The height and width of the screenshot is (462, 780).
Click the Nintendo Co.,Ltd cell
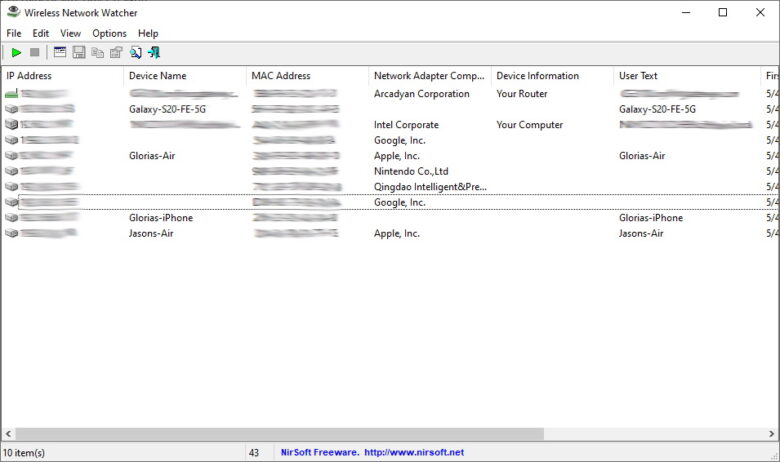(x=411, y=171)
